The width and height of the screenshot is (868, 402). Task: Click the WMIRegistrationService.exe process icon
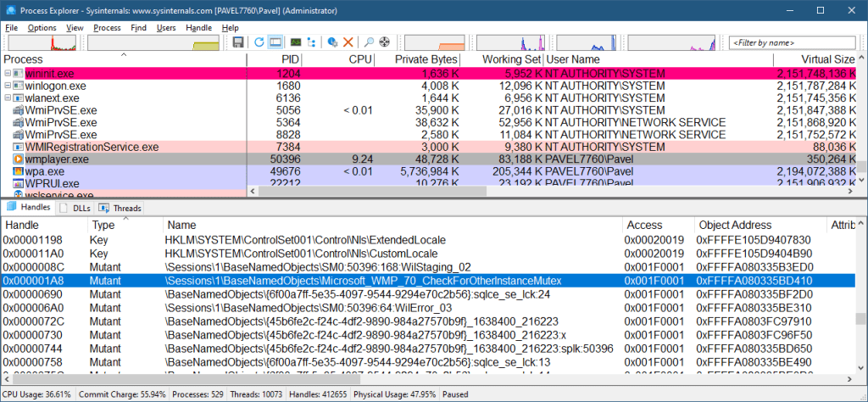point(18,148)
